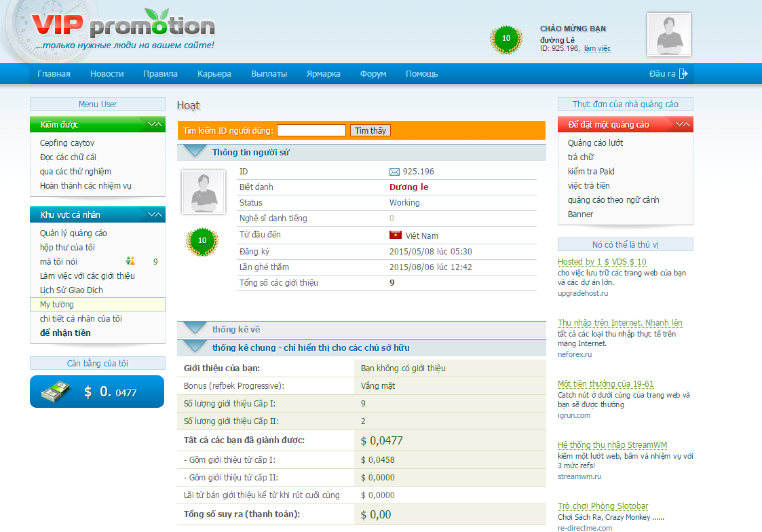Open kiểm tra Paid link
This screenshot has width=762, height=532.
[591, 172]
